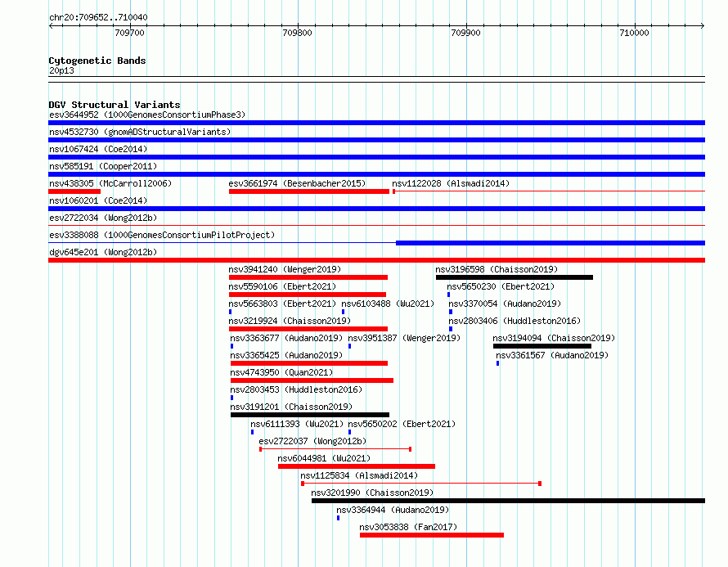
Task: Click the ruler's right scroll arrow
Action: click(702, 26)
